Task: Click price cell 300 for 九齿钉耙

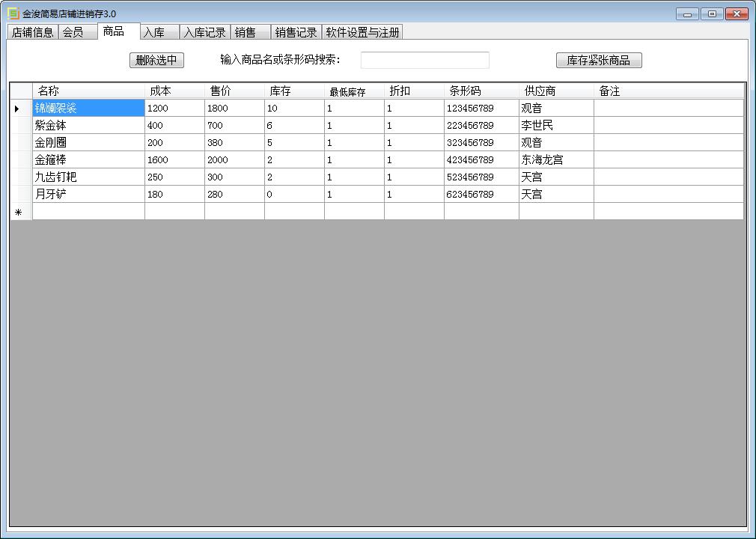Action: tap(234, 177)
